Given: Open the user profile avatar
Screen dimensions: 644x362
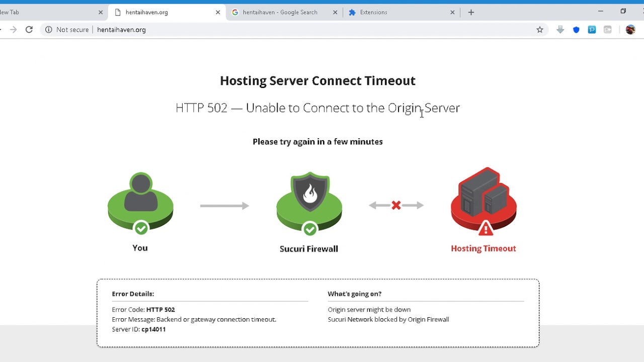Looking at the screenshot, I should coord(630,30).
